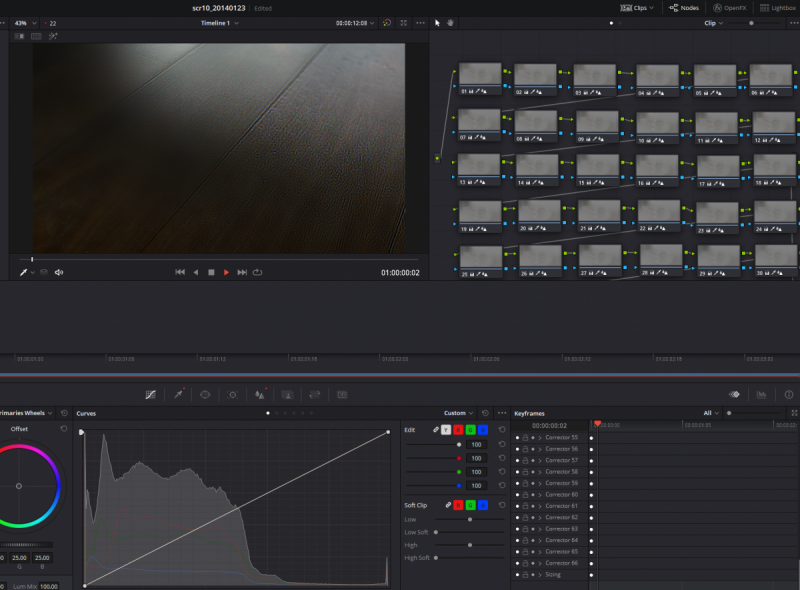Open the Power Windows palette

(x=205, y=395)
